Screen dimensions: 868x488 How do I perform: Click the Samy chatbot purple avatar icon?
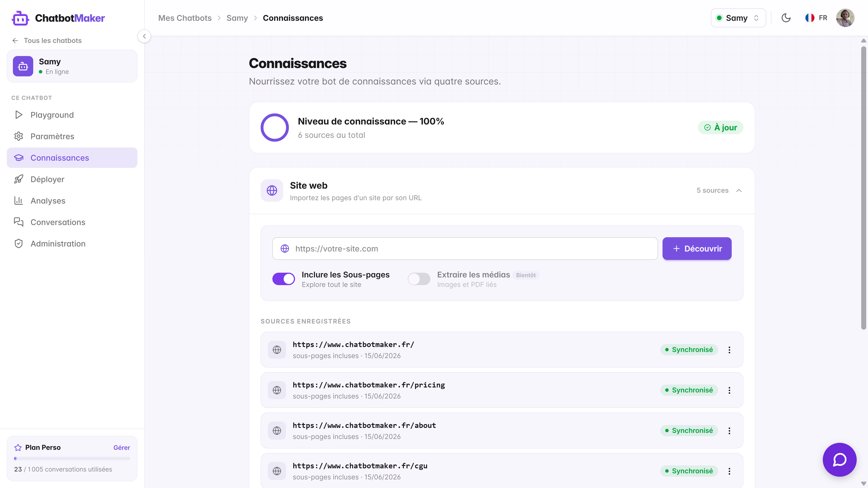point(23,66)
